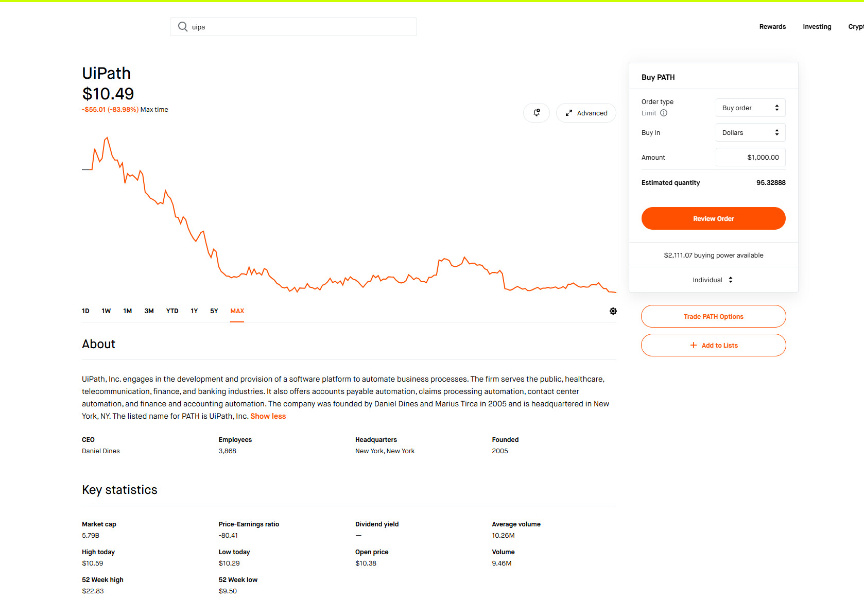The width and height of the screenshot is (864, 616).
Task: Click the Open price value $10.38
Action: coord(366,563)
